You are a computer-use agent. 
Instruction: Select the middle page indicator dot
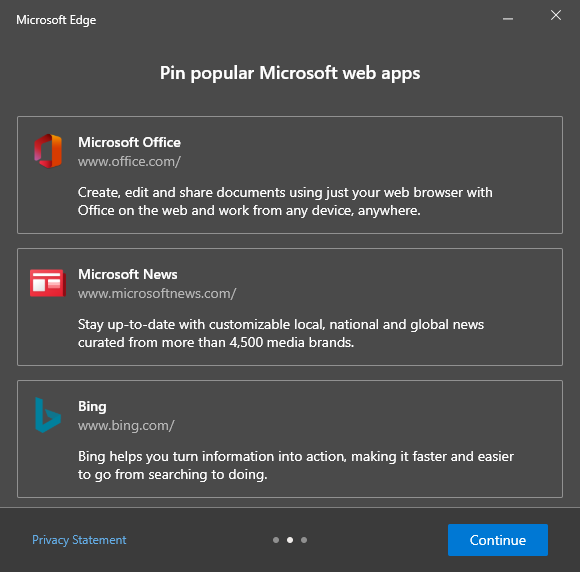[290, 540]
